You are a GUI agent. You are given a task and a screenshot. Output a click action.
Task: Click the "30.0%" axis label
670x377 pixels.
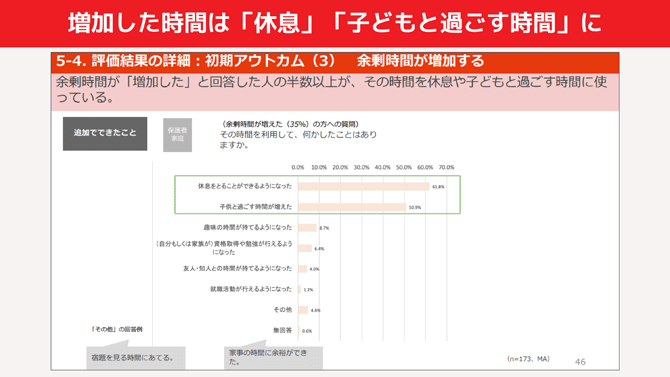361,168
